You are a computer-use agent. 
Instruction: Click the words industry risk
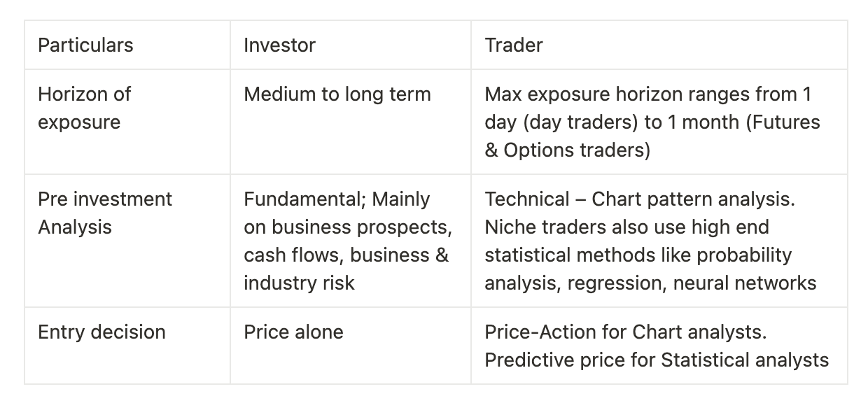click(299, 283)
